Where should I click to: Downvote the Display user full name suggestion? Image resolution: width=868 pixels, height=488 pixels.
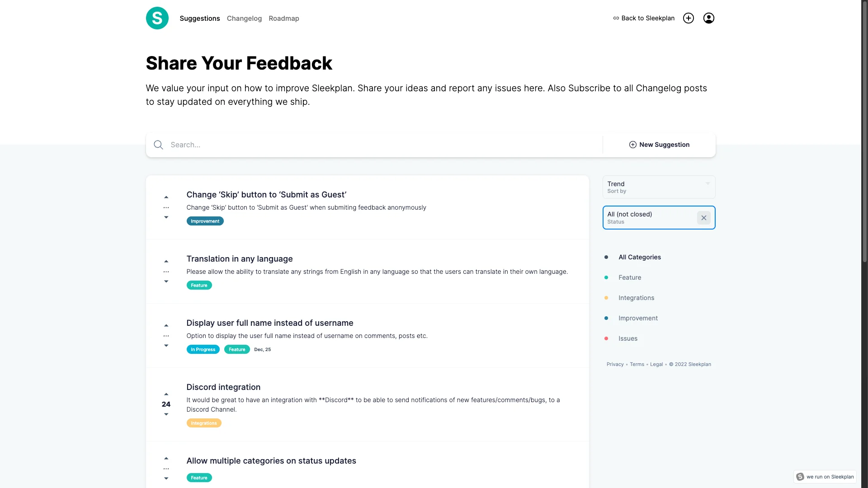point(166,345)
